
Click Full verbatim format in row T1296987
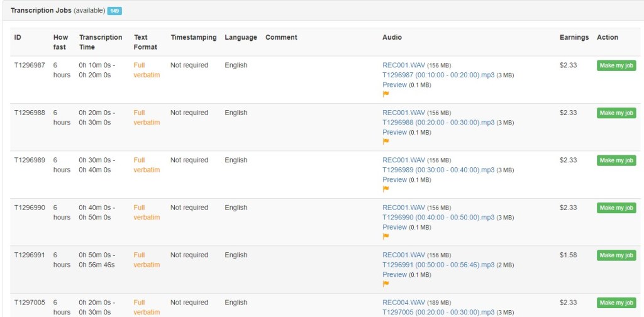[147, 70]
